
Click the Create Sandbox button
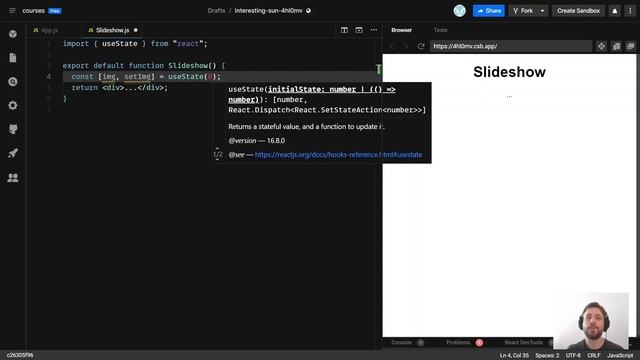(578, 11)
